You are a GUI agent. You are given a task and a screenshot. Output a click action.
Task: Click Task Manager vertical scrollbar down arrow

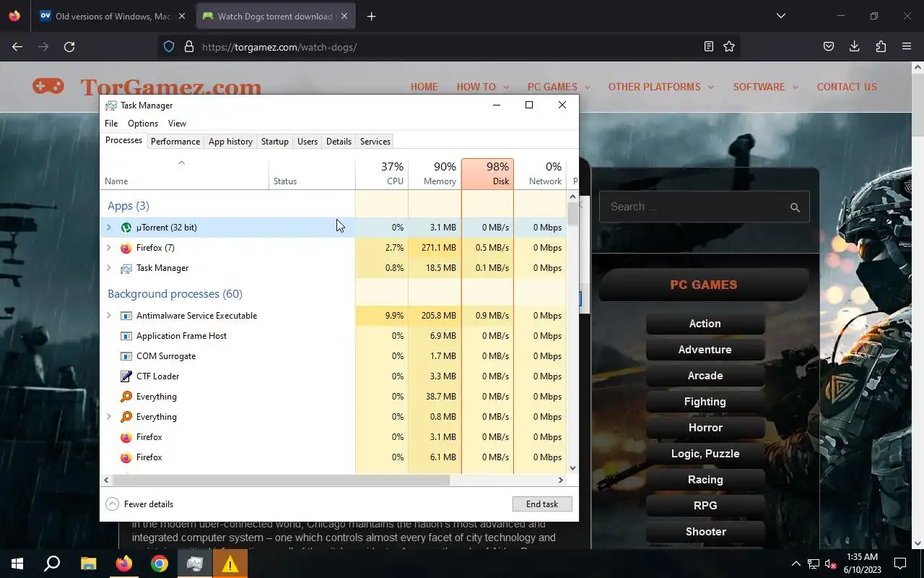(573, 468)
